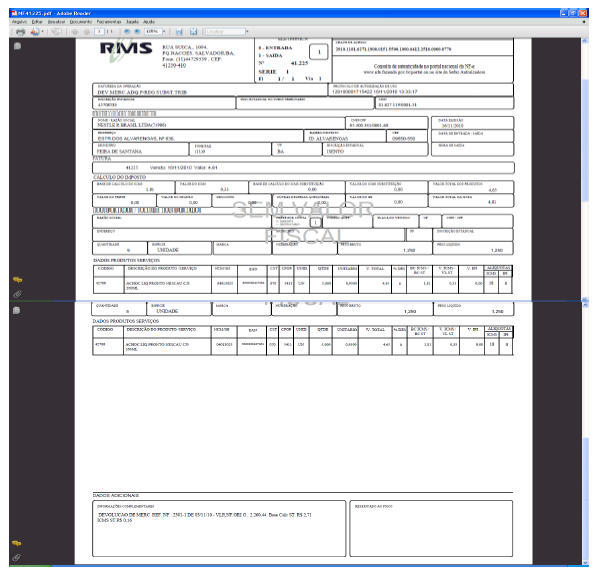Open the zoom level dropdown arrow
This screenshot has width=605, height=581.
[164, 32]
